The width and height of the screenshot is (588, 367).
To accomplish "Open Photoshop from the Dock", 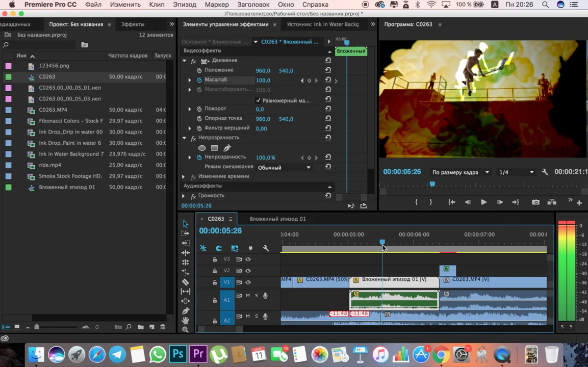I will (178, 354).
